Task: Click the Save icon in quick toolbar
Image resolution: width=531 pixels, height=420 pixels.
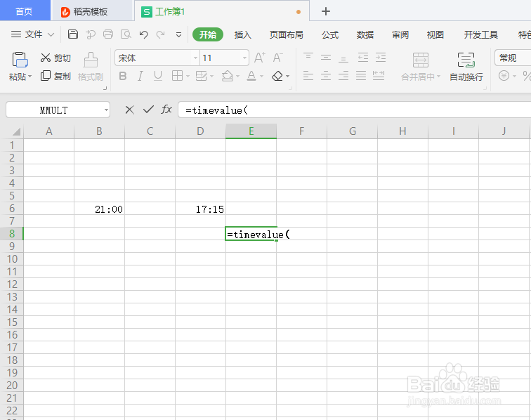Action: coord(73,34)
